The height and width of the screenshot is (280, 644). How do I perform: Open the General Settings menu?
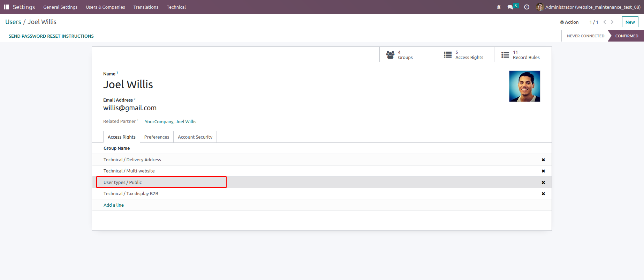60,7
